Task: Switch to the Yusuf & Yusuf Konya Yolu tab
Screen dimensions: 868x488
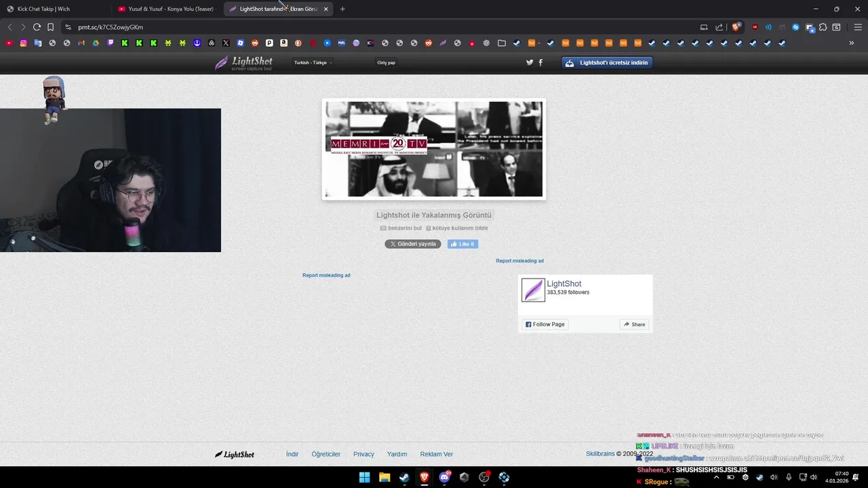Action: tap(167, 9)
